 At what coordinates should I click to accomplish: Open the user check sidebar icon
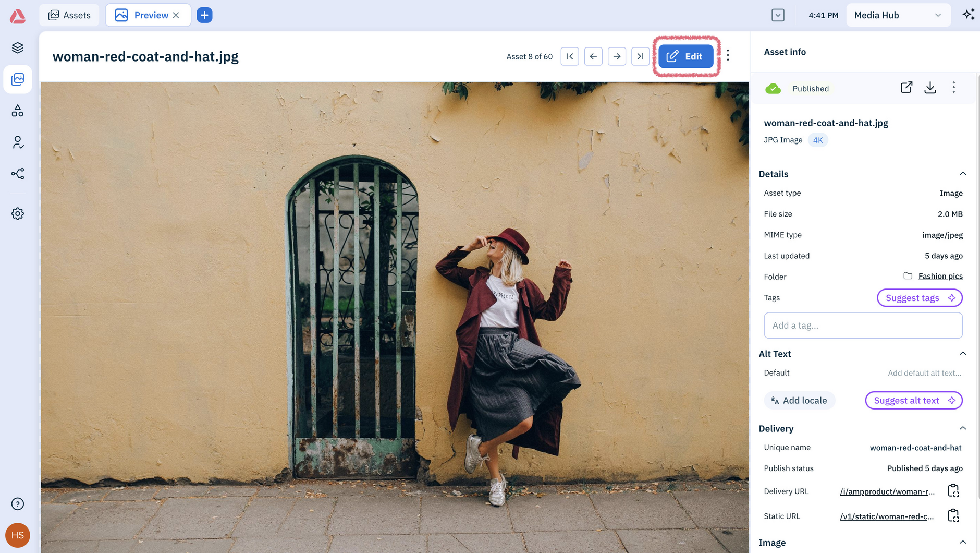click(18, 142)
